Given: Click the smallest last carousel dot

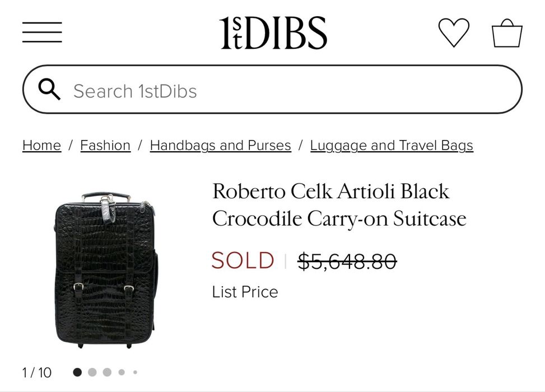Looking at the screenshot, I should click(x=135, y=372).
